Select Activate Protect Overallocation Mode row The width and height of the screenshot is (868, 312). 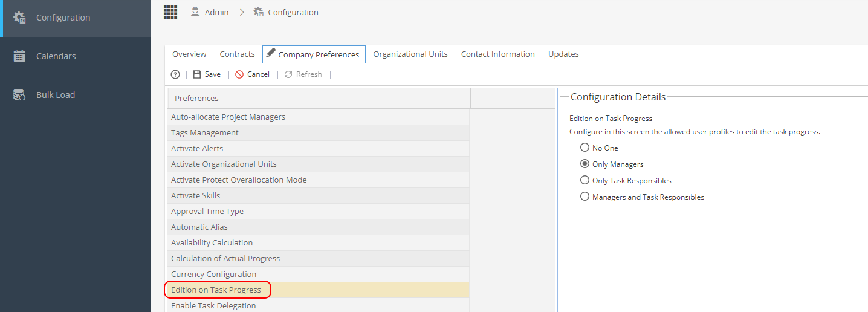coord(318,180)
